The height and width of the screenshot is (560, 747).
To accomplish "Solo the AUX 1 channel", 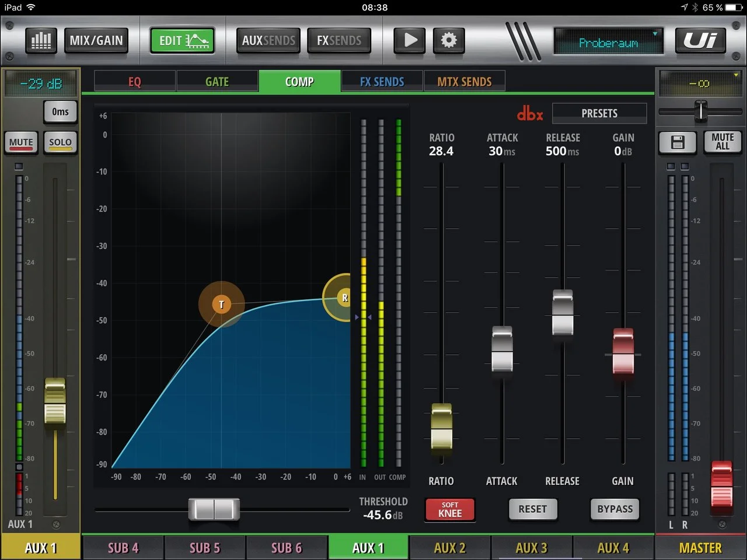I will click(60, 142).
